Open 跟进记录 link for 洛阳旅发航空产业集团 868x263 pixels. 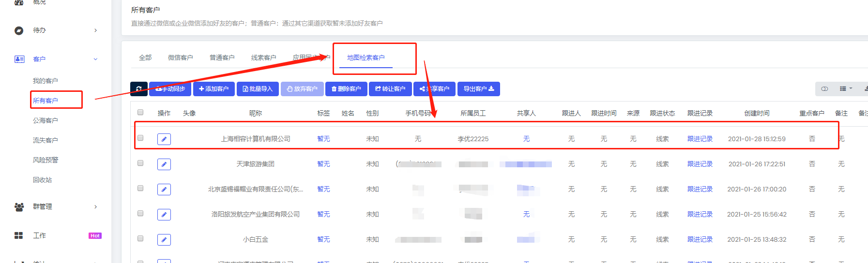click(x=700, y=214)
